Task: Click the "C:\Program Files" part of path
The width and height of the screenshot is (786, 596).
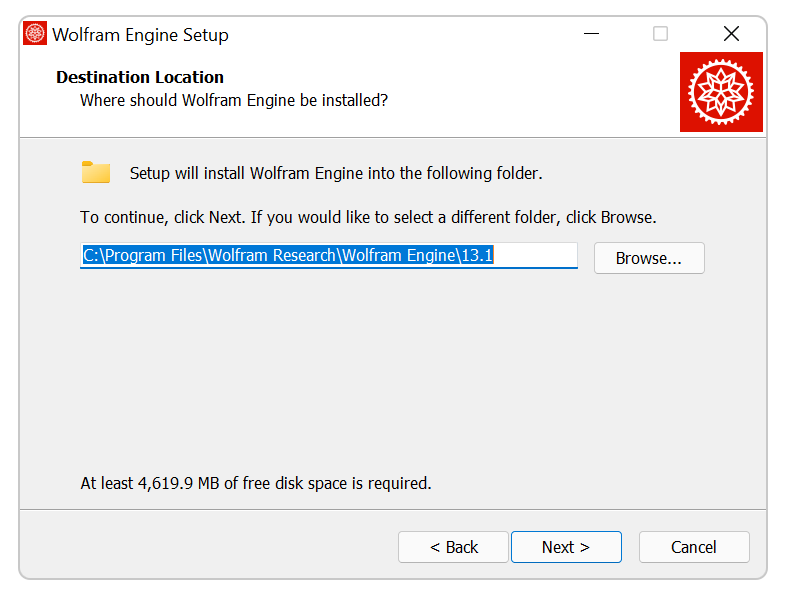Action: point(143,256)
